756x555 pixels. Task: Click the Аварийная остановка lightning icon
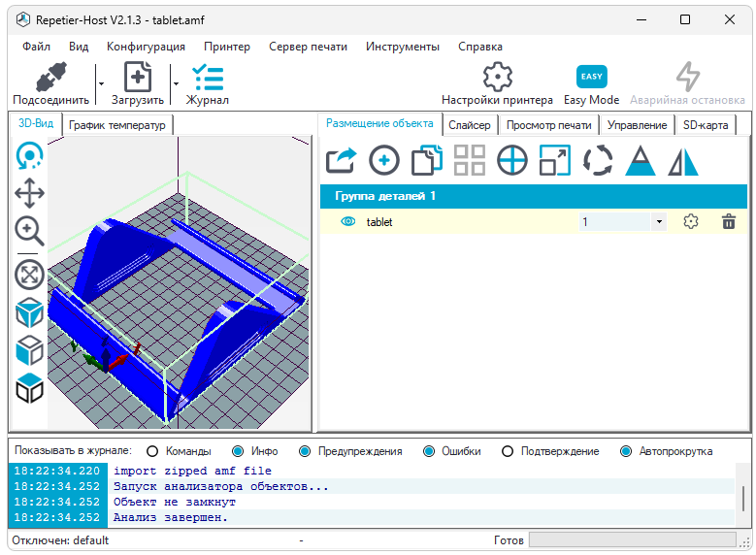pyautogui.click(x=687, y=77)
